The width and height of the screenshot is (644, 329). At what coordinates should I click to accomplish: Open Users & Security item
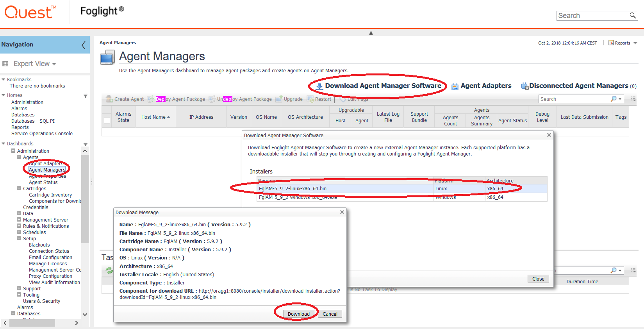coord(41,301)
